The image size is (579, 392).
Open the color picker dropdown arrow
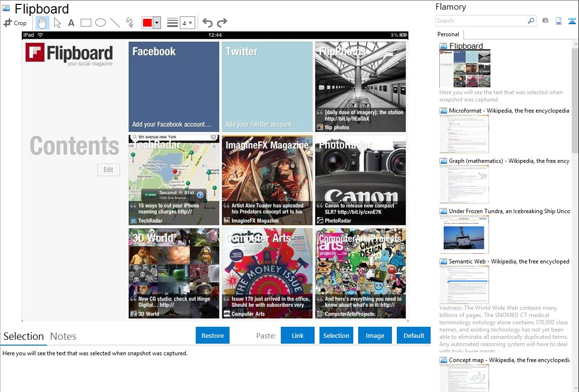157,23
